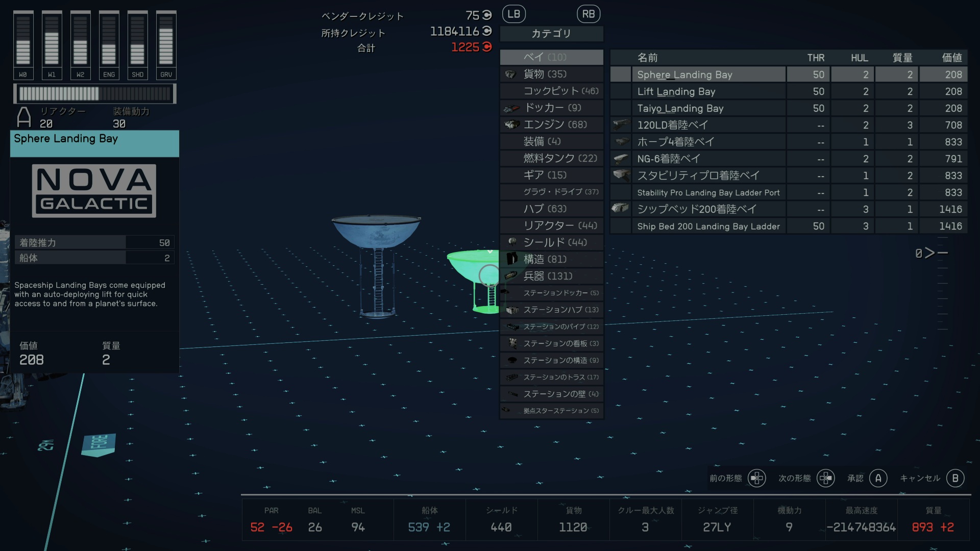Select ホープ4着陸ベイ in the list
This screenshot has width=980, height=551.
point(789,142)
